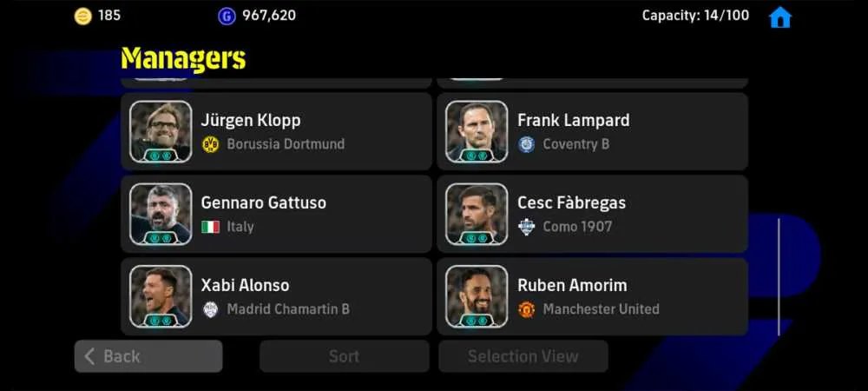Viewport: 868px width, 391px height.
Task: Click the Italy flag icon
Action: (x=210, y=227)
